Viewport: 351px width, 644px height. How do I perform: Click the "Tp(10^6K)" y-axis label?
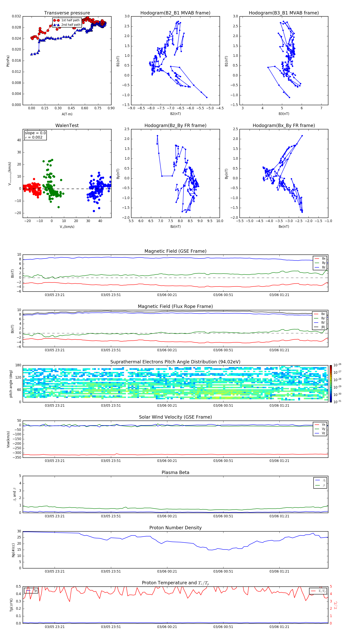click(11, 605)
